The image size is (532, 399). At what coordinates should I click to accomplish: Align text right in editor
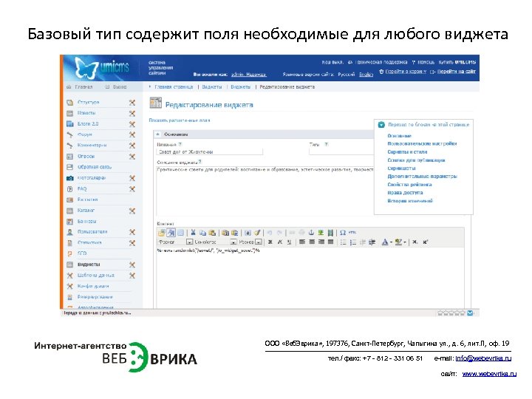click(x=321, y=242)
